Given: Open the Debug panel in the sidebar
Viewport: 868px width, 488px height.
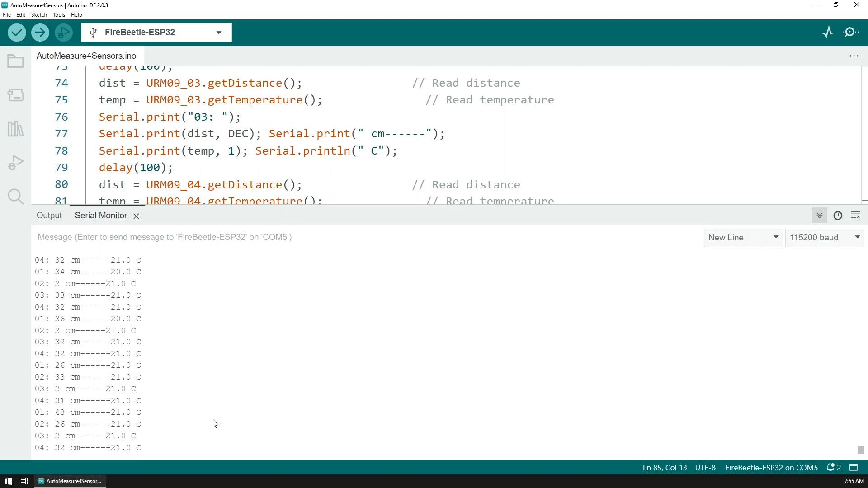Looking at the screenshot, I should [x=16, y=163].
